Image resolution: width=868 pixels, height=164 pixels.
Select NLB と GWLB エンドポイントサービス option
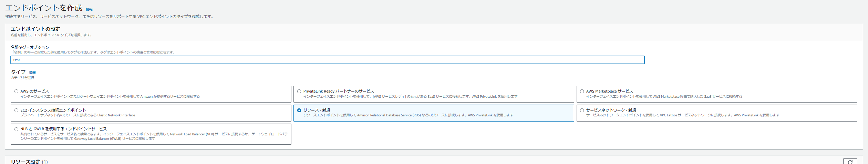tap(16, 129)
